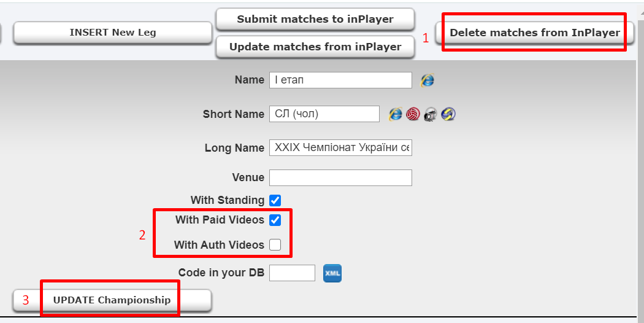Click the INSERT New Leg button
The height and width of the screenshot is (323, 644).
(112, 33)
